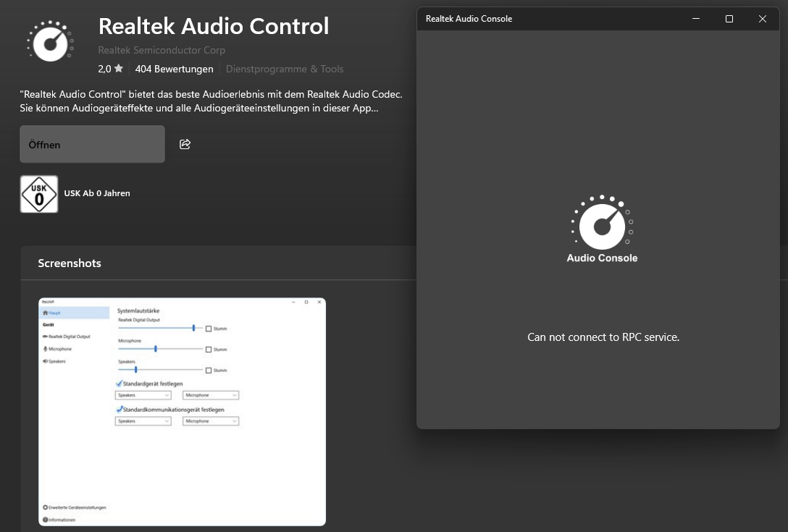Click the Realtek Audio Control app icon
The image size is (788, 532).
tap(50, 41)
